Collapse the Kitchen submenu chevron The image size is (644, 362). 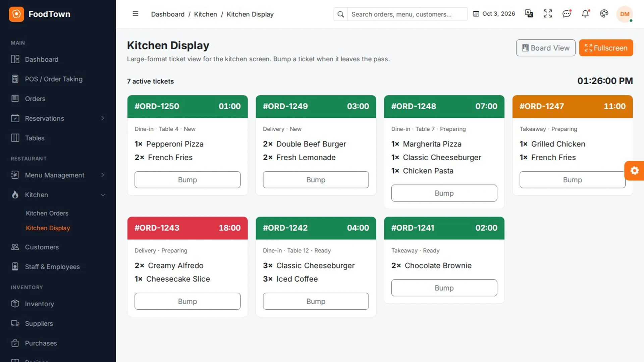pos(103,195)
